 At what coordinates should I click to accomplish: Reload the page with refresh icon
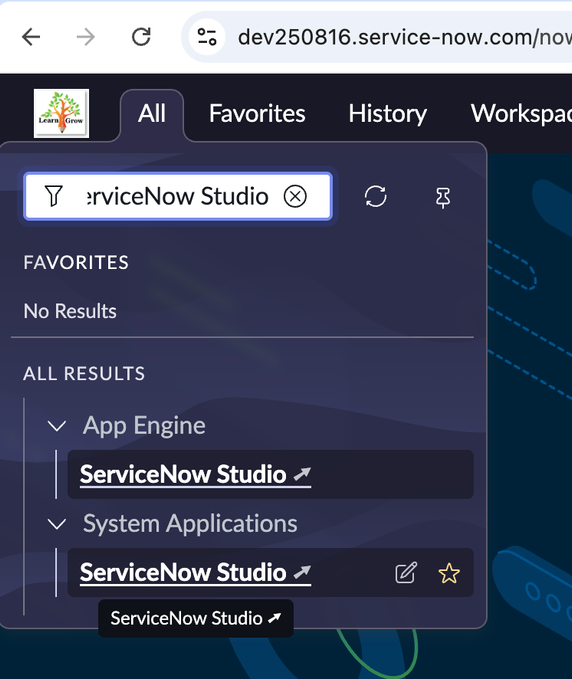coord(141,37)
